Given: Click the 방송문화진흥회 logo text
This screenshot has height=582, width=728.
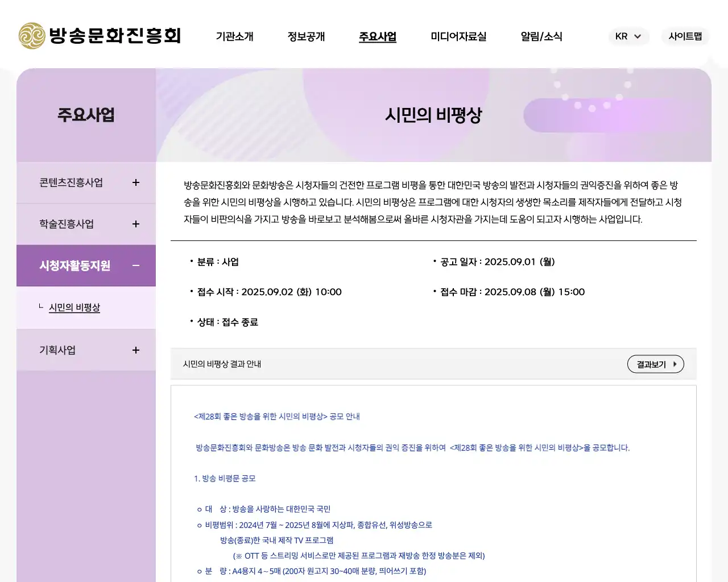Looking at the screenshot, I should coord(117,36).
